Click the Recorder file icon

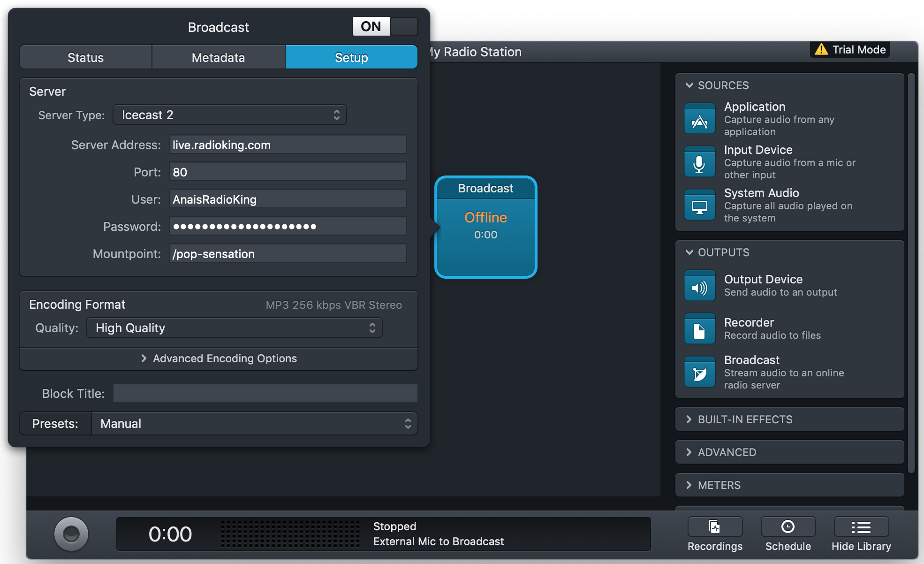click(699, 329)
